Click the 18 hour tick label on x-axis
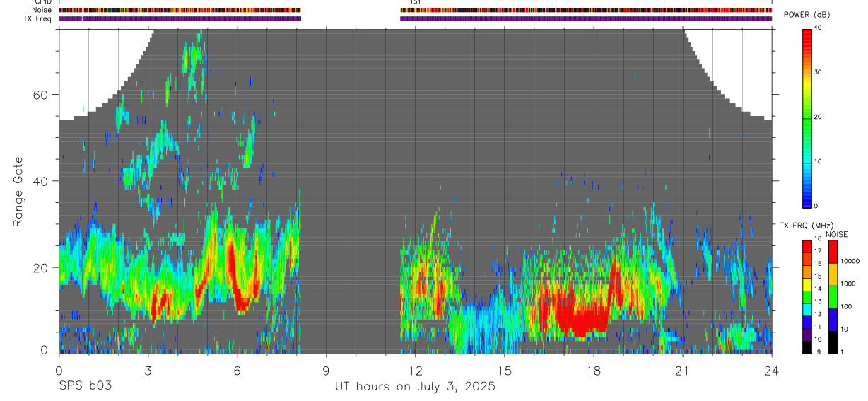This screenshot has height=401, width=868. (x=594, y=370)
